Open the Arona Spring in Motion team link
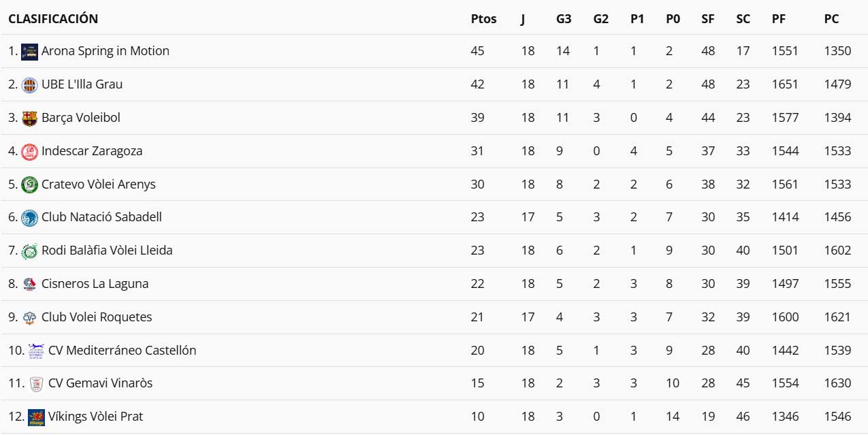The width and height of the screenshot is (868, 435). coord(105,51)
